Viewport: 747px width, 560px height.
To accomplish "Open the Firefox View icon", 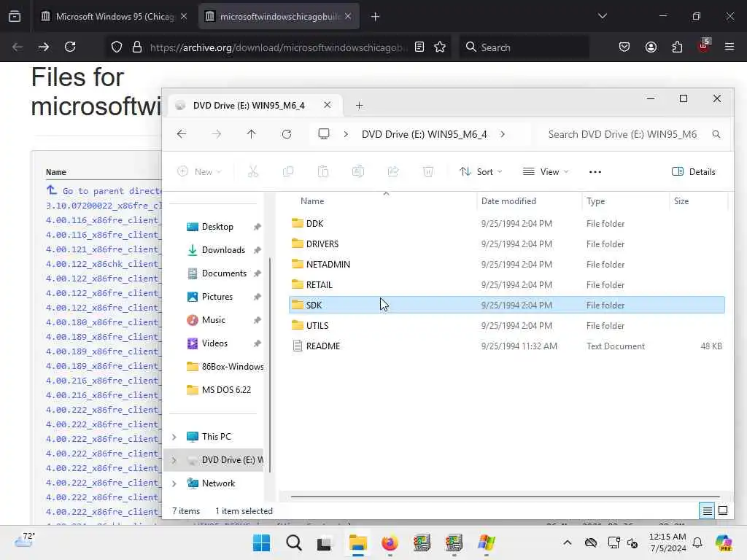I will coord(15,16).
